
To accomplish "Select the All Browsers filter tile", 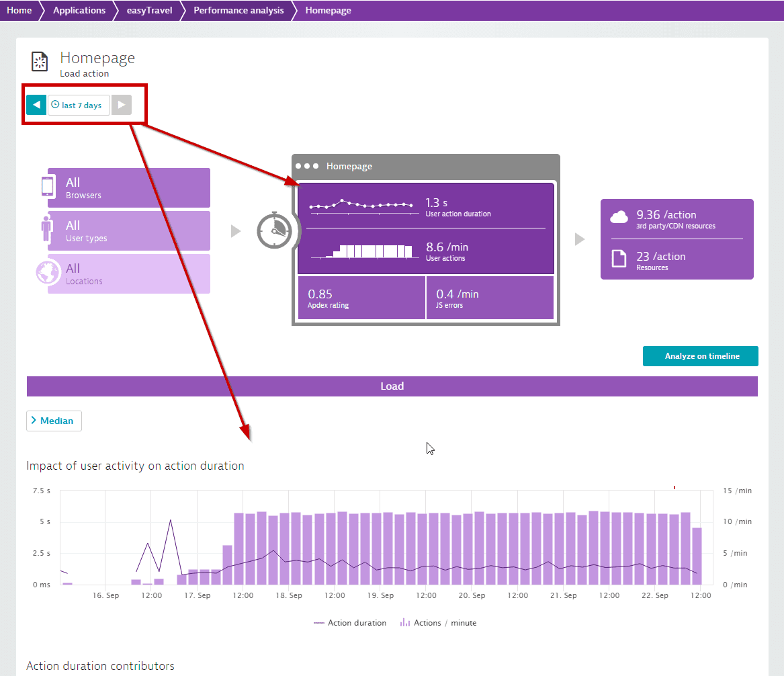I will [x=128, y=187].
